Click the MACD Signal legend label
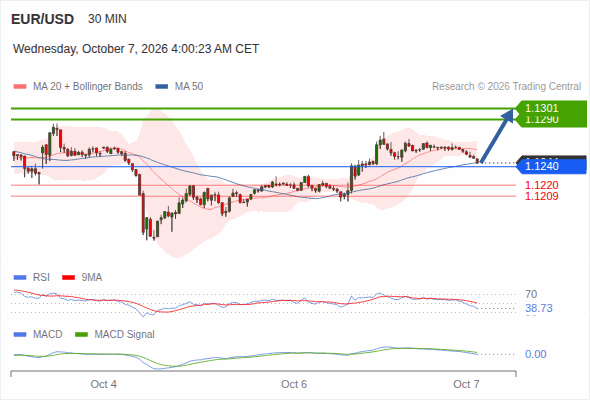This screenshot has height=400, width=590. click(125, 334)
